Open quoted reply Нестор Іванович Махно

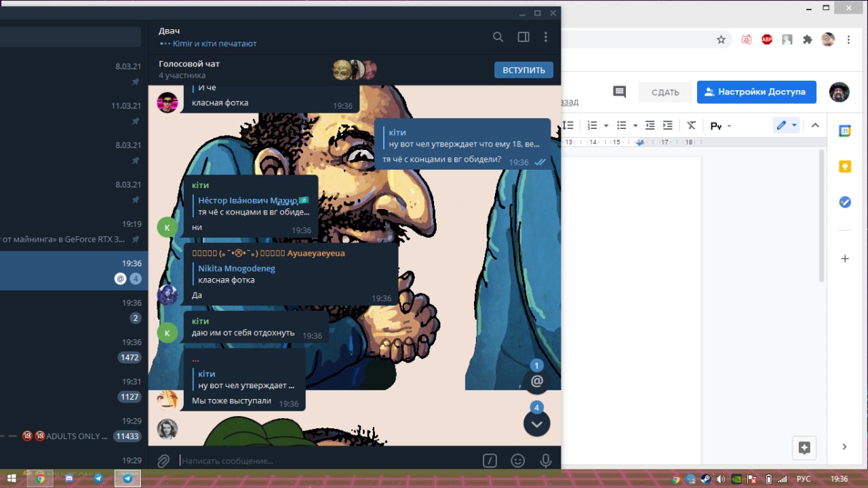point(252,206)
